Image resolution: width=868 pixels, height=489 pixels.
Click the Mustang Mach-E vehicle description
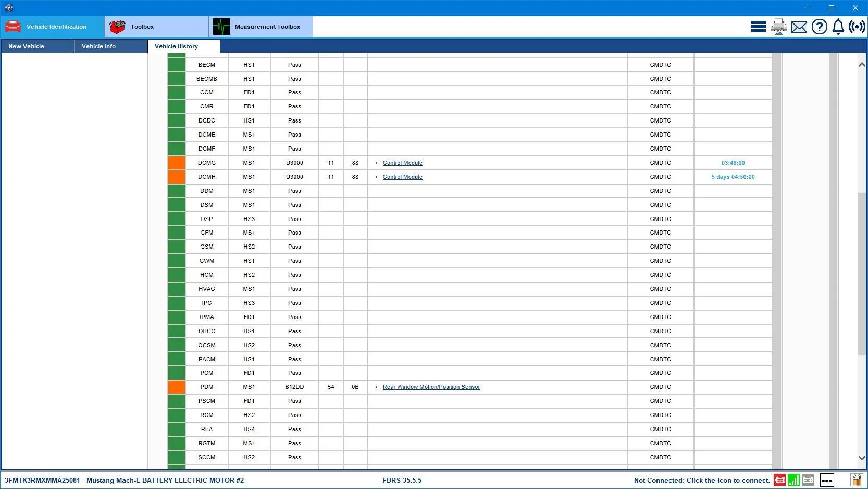point(165,480)
